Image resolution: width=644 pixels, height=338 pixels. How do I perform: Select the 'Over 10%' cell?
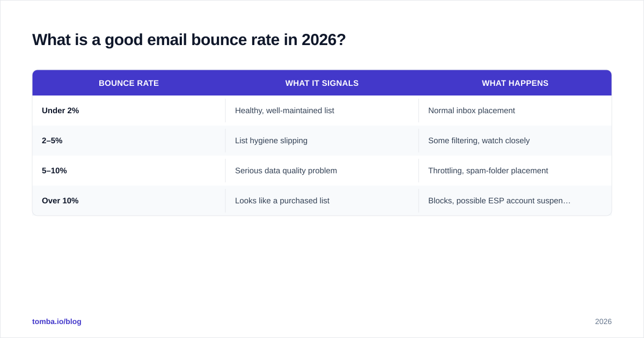tap(129, 201)
